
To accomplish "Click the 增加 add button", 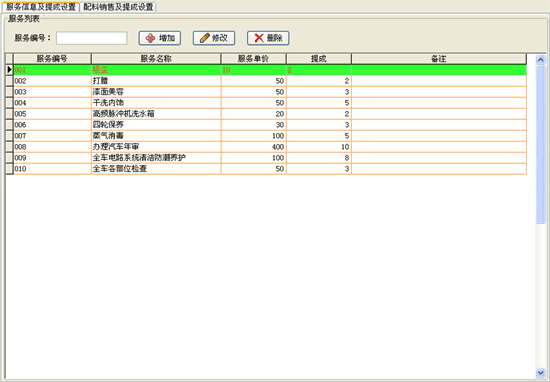I will [160, 38].
